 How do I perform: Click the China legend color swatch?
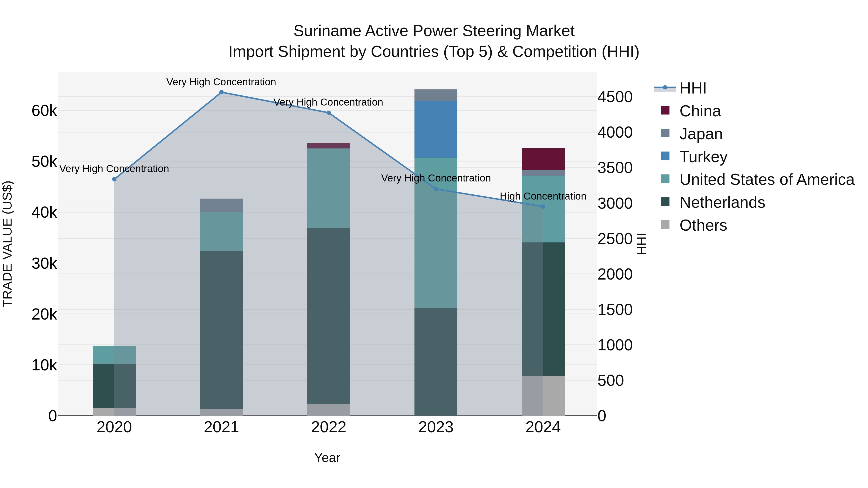tap(665, 110)
